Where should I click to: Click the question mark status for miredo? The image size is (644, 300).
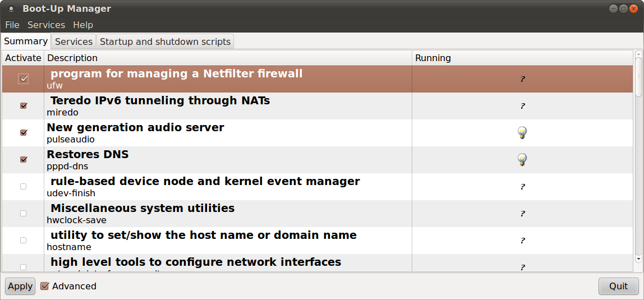coord(522,106)
